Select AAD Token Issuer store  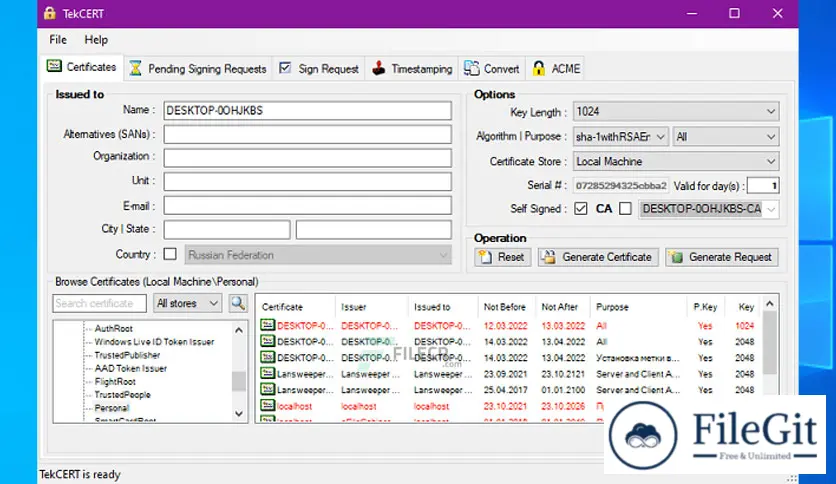[x=131, y=368]
